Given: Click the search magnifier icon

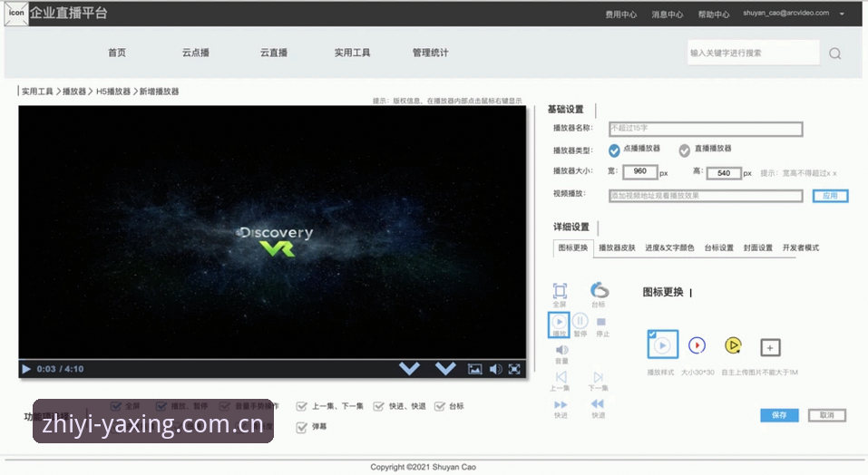Looking at the screenshot, I should point(834,53).
